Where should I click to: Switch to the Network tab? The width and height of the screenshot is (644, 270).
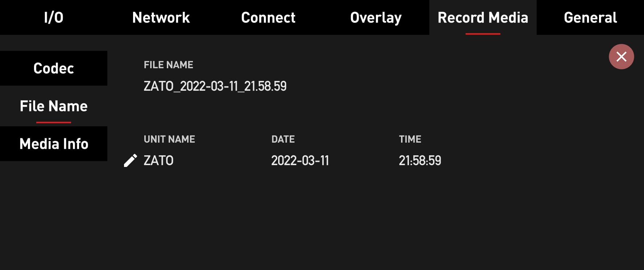point(161,17)
